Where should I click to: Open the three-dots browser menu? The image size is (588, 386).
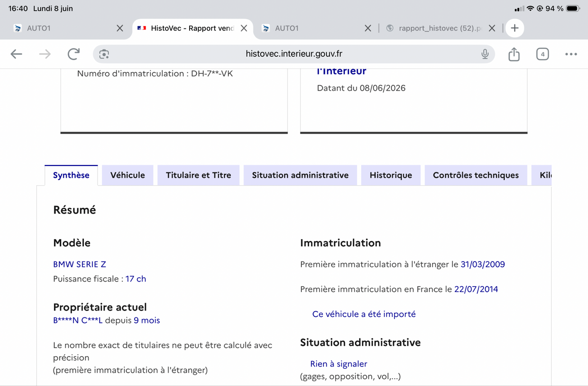571,54
